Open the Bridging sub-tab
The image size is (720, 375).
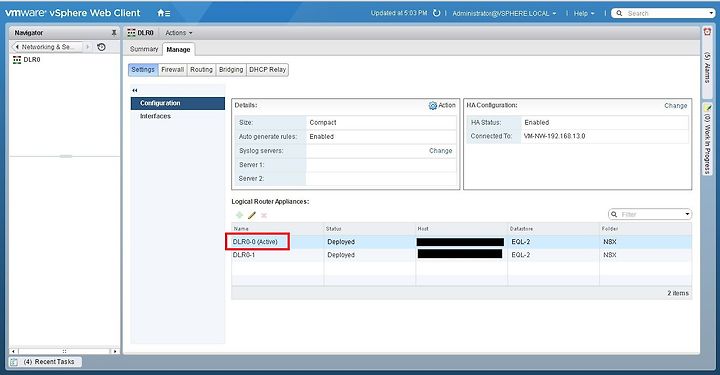point(231,69)
